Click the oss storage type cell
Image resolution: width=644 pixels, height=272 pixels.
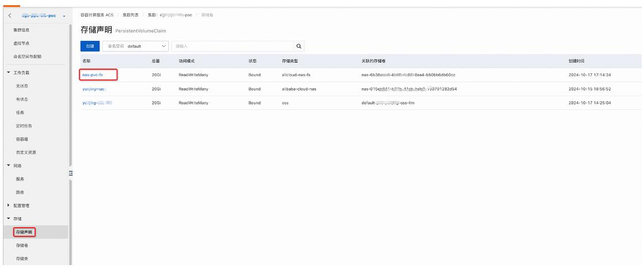point(285,103)
